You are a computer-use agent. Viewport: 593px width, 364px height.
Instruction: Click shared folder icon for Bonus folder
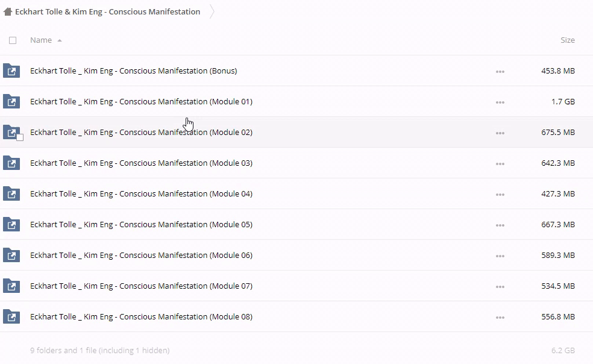[11, 71]
